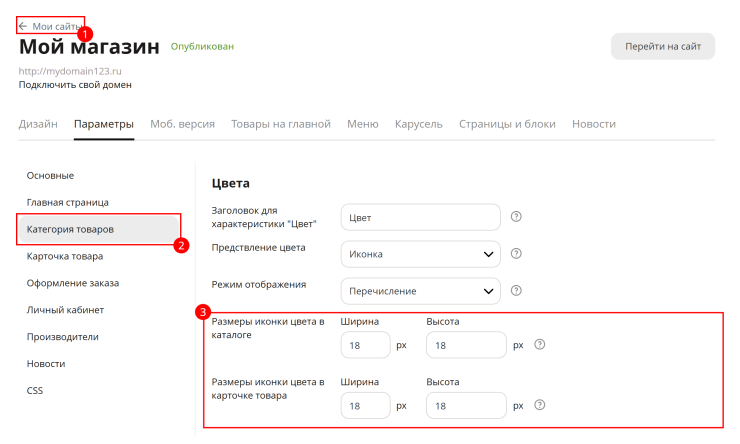Open the Товары на главной tab
The height and width of the screenshot is (444, 740).
tap(281, 124)
